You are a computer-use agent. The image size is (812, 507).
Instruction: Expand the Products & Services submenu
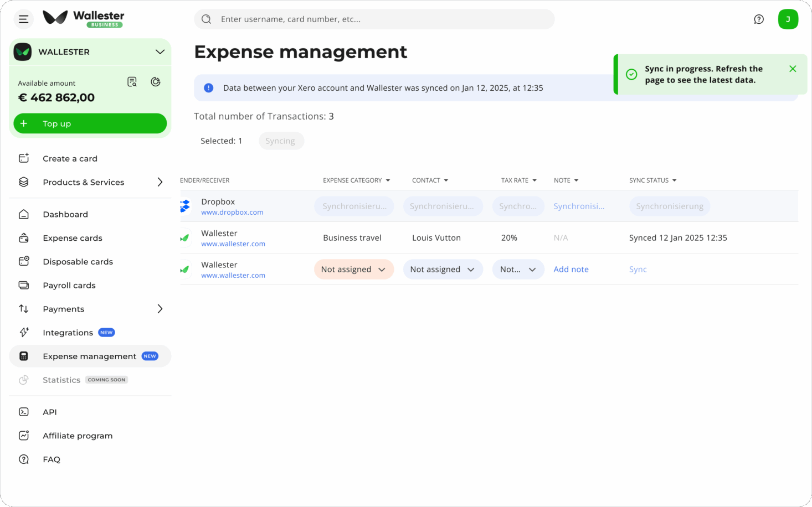click(x=160, y=182)
